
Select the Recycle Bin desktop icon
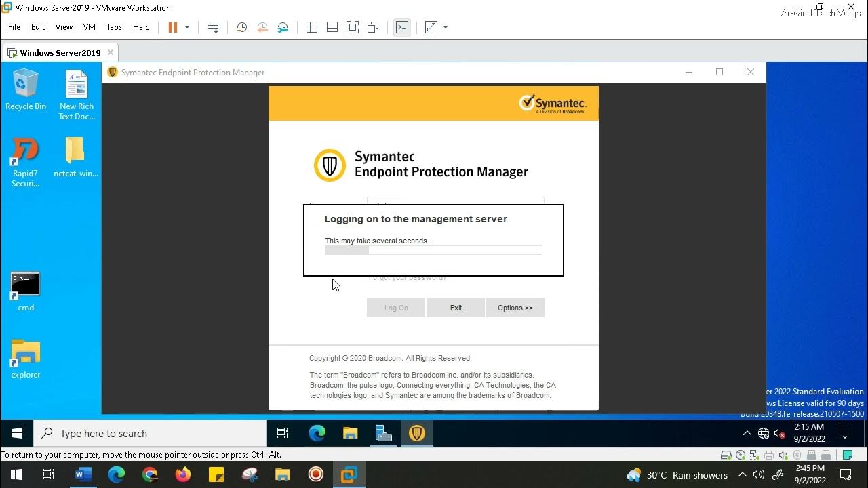[x=26, y=89]
